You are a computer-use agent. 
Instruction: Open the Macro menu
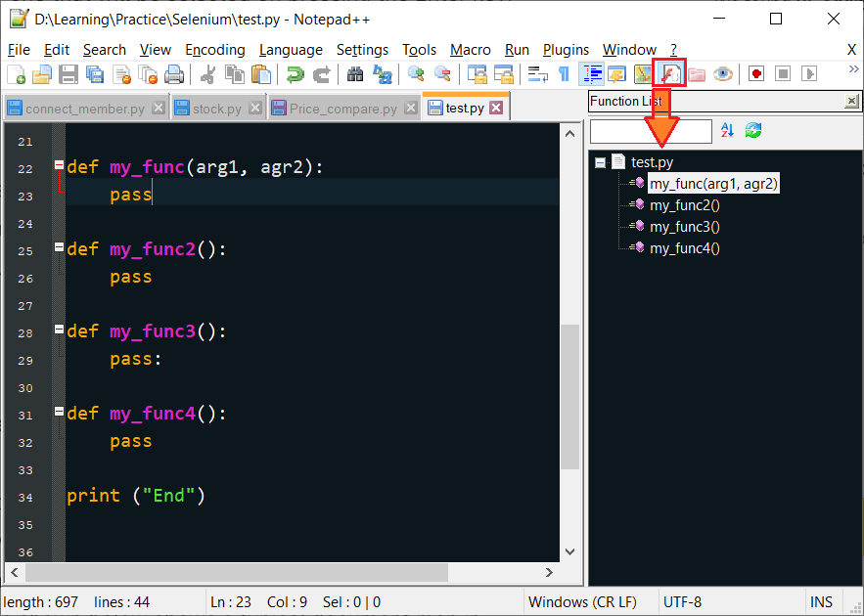[x=470, y=50]
